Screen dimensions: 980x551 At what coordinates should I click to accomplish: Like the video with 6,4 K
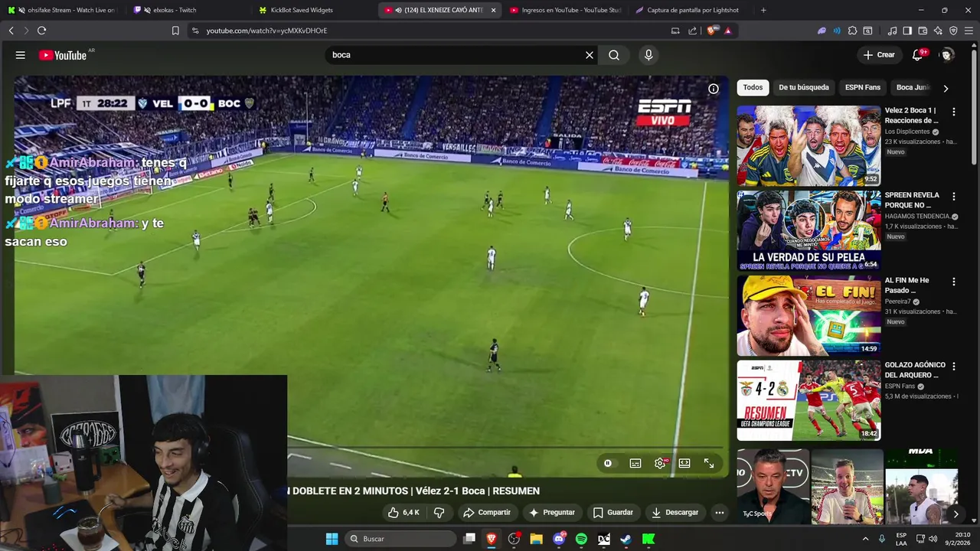pos(403,512)
